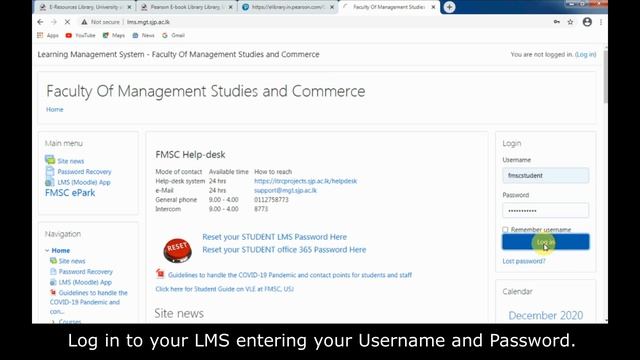Open the FMSC ePark link
This screenshot has width=640, height=360.
(x=70, y=193)
